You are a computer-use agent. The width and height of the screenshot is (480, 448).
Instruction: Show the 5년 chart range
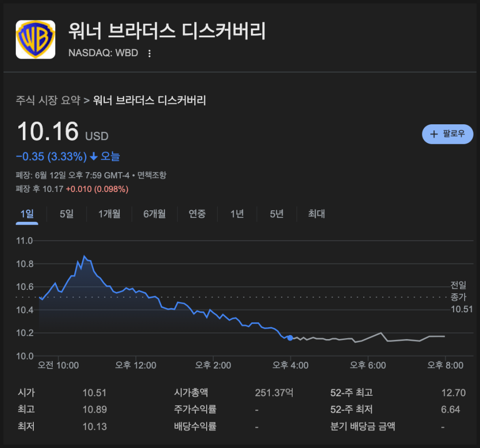pyautogui.click(x=277, y=214)
